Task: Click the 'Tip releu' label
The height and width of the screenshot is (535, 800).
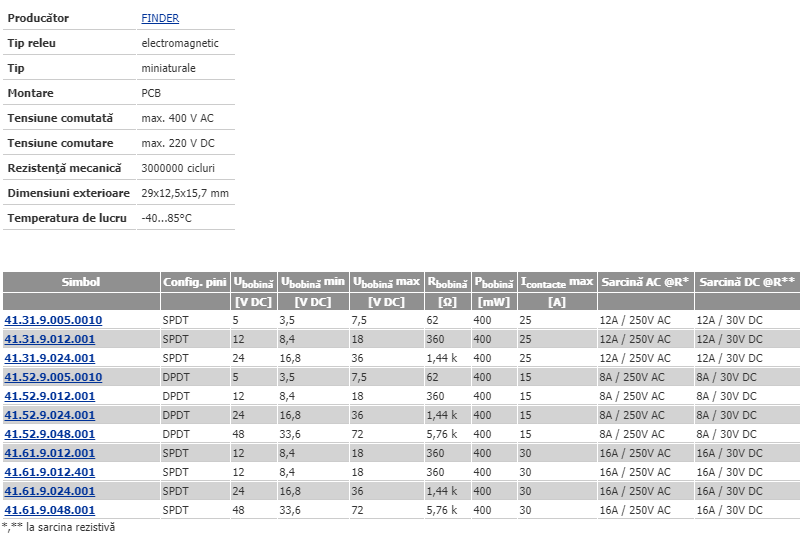Action: pyautogui.click(x=32, y=43)
